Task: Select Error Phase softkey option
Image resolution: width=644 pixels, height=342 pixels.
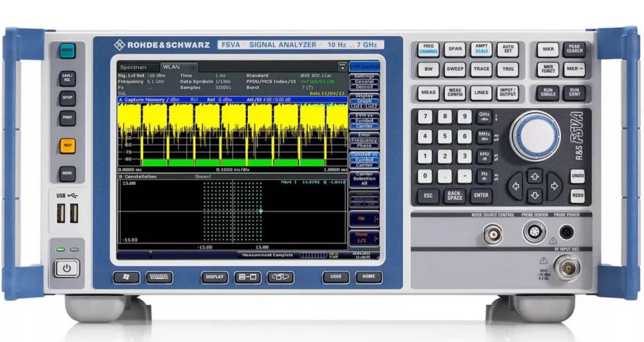Action: click(x=365, y=146)
